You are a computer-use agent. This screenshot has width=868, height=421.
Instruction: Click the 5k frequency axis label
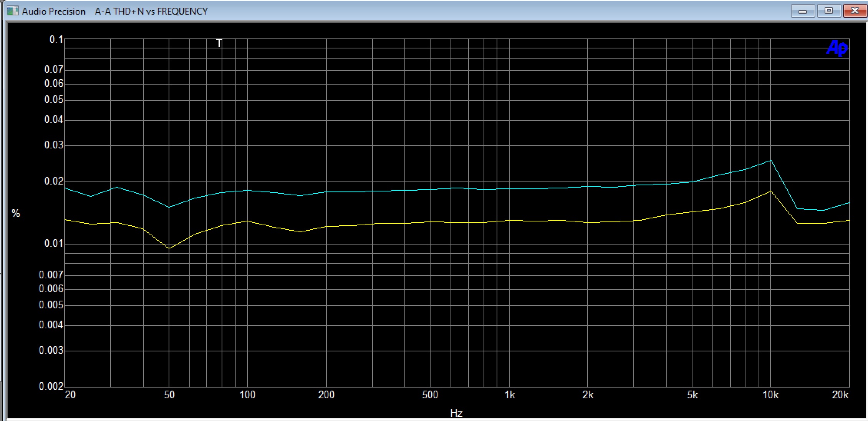tap(692, 395)
